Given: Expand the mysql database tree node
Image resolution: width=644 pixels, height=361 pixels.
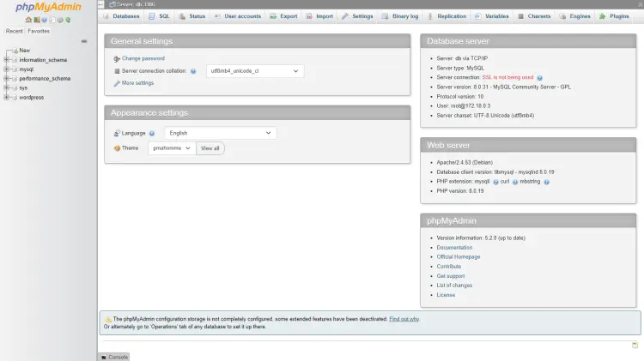Looking at the screenshot, I should tap(6, 69).
